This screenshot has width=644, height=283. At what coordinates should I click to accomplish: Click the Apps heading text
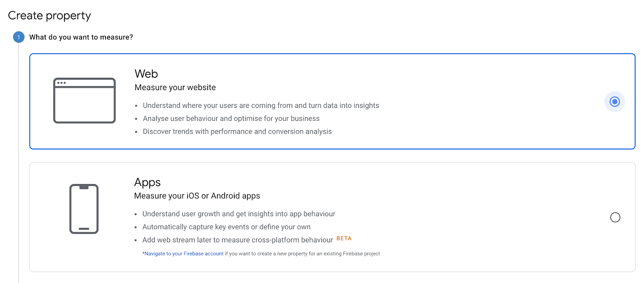click(x=147, y=182)
